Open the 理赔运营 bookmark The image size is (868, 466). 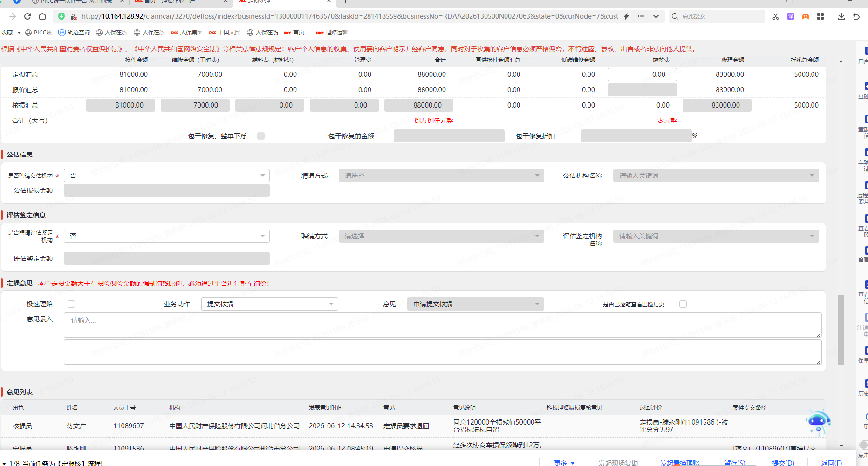(x=332, y=33)
